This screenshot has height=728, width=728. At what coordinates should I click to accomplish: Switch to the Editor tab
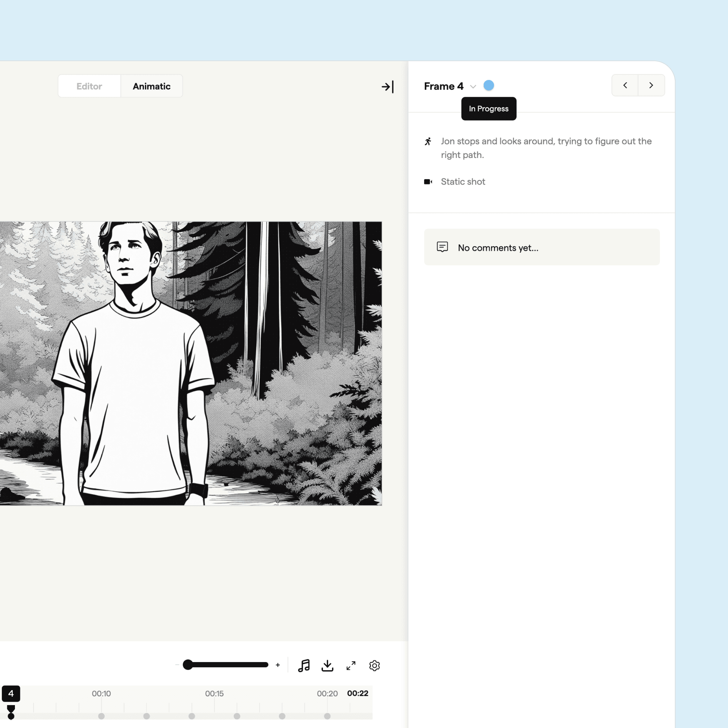pos(89,85)
